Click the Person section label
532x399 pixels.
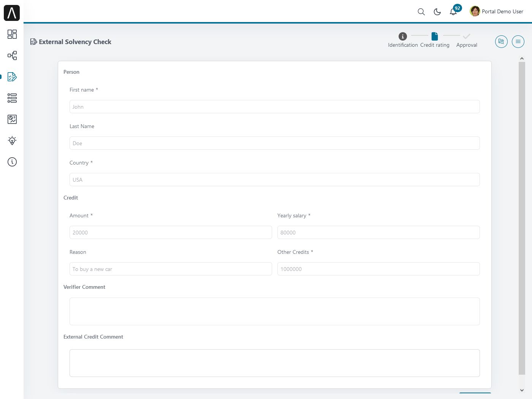[x=71, y=72]
